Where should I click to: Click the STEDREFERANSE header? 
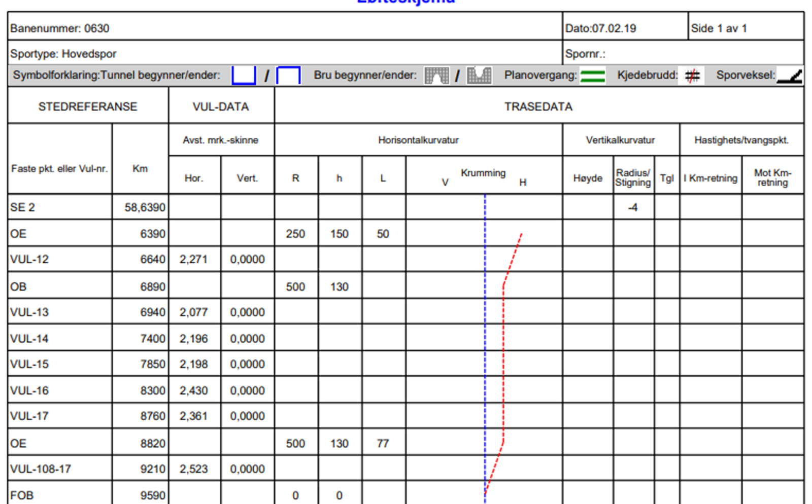88,106
